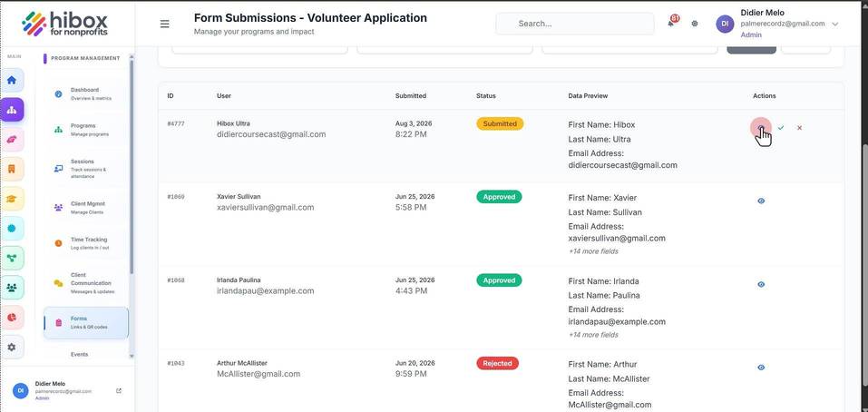Viewport: 868px width, 412px height.
Task: Open the pink icon in the main rail
Action: point(12,140)
